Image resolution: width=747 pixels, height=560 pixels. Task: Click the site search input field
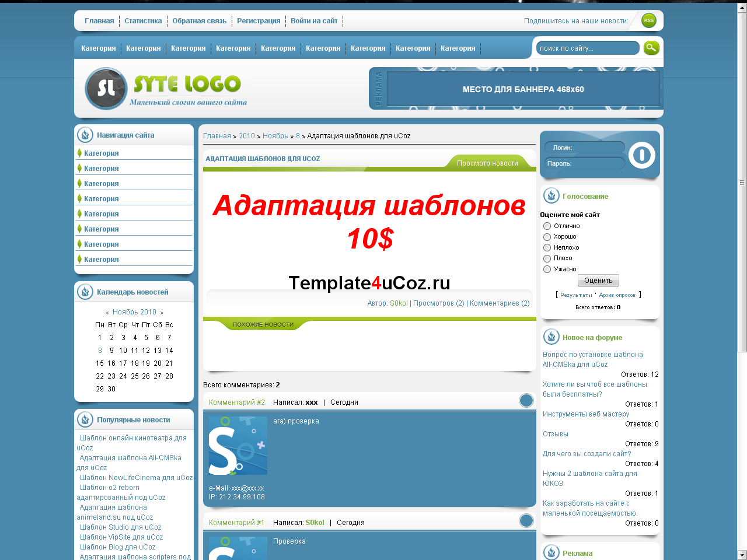[x=587, y=48]
